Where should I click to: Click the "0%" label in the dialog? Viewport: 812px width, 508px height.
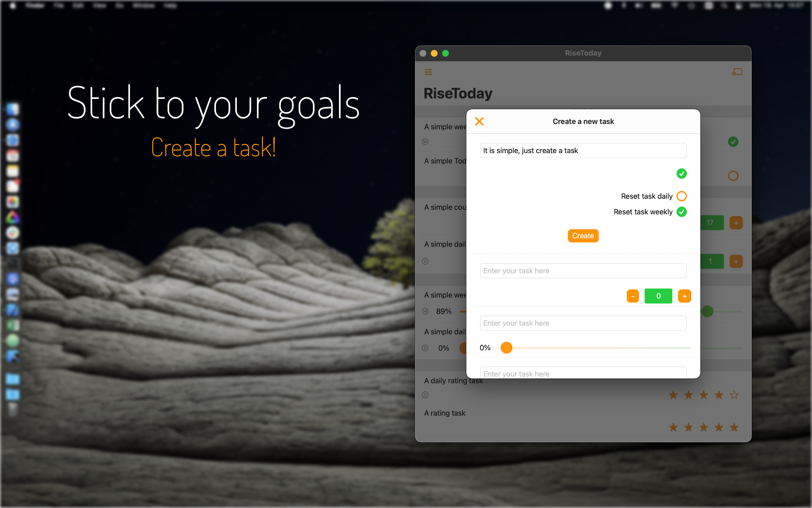pos(485,347)
